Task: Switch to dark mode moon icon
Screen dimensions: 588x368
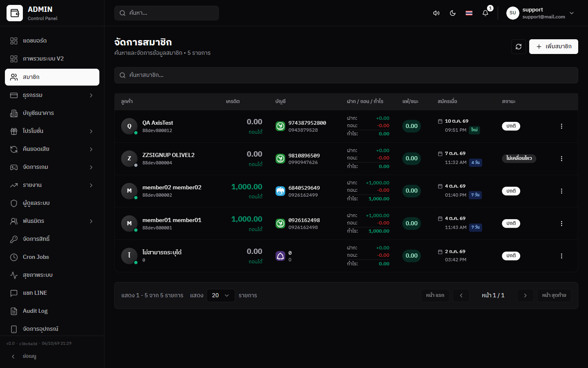Action: (452, 13)
